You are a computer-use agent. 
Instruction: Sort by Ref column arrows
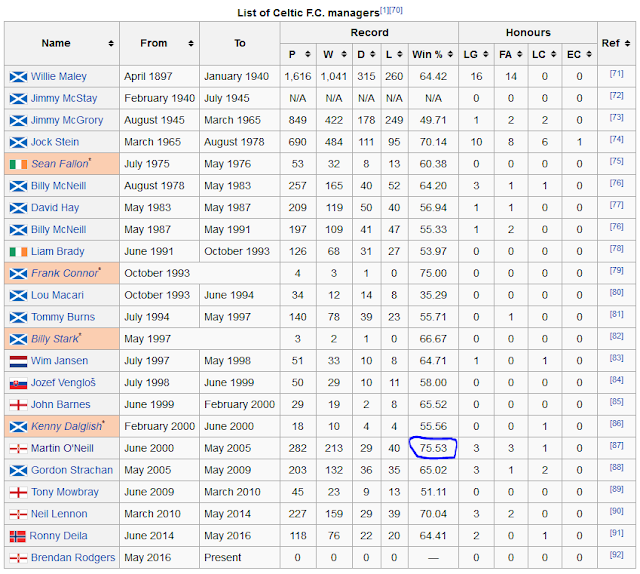(x=628, y=43)
